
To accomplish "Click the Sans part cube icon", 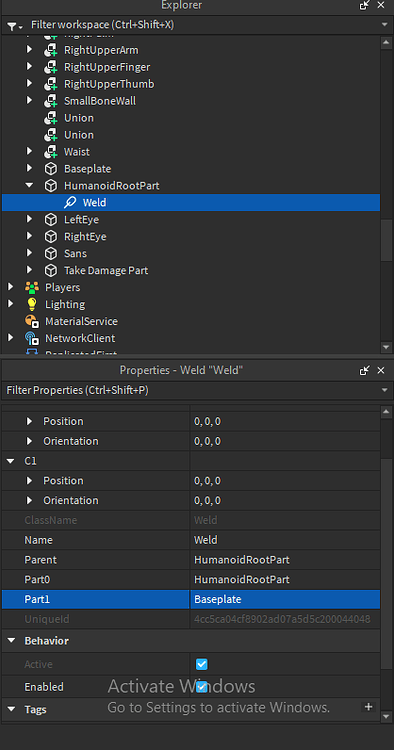I will tap(51, 254).
